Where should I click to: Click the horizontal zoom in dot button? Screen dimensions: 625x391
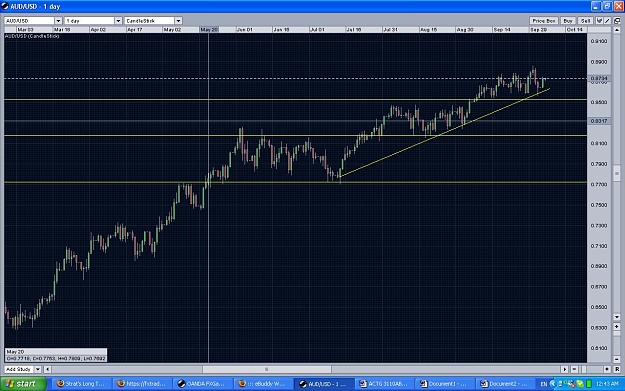607,369
